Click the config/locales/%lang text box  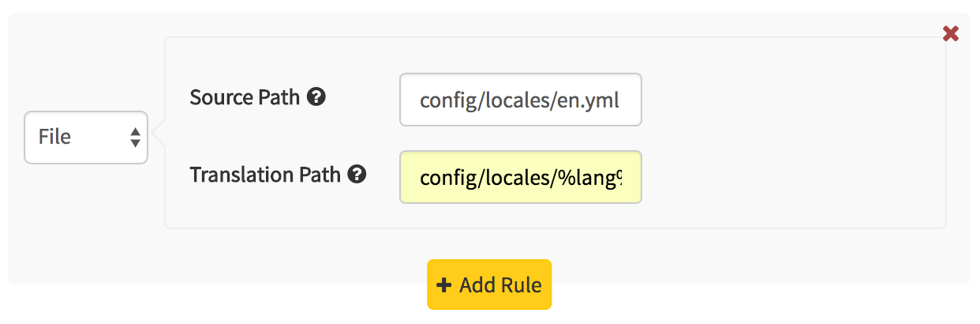click(521, 177)
